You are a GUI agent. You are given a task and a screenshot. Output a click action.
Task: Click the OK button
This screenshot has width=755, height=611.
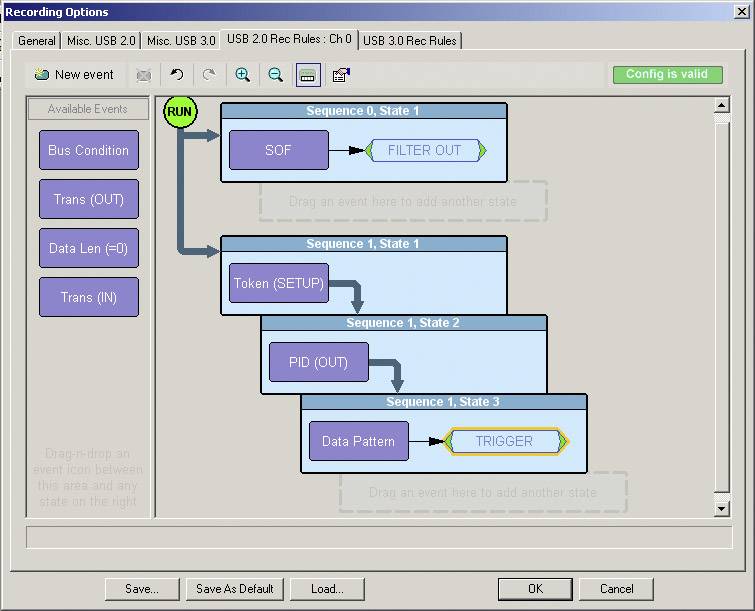pos(535,589)
